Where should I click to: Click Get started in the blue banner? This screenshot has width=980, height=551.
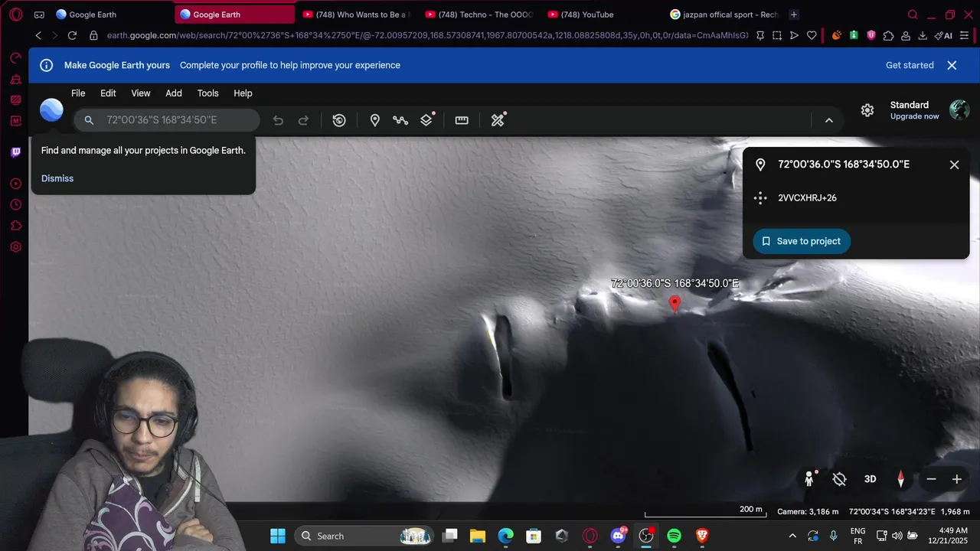point(910,65)
